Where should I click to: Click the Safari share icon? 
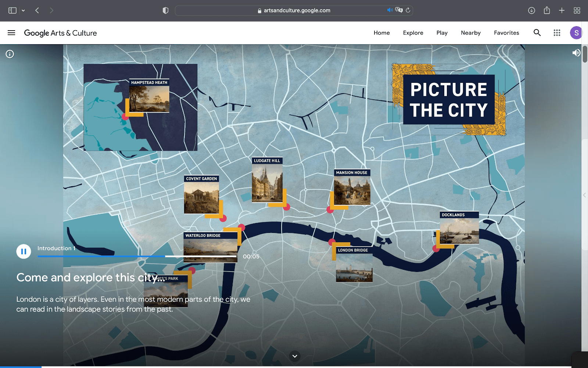[547, 10]
